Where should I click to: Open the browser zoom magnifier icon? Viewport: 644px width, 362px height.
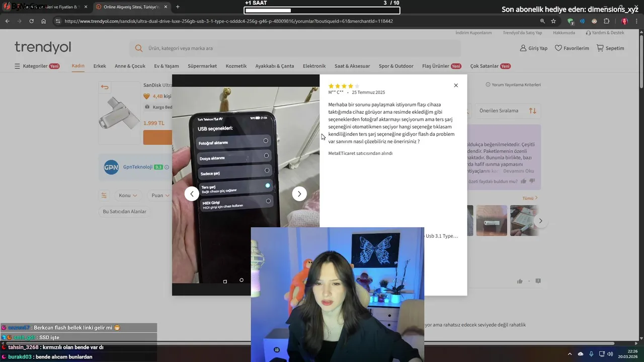pos(542,21)
